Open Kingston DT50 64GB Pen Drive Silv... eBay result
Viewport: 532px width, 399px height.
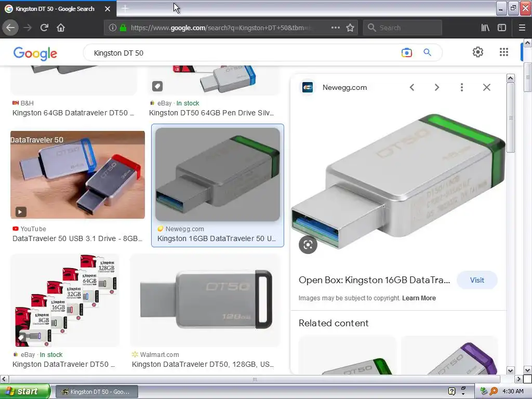pyautogui.click(x=211, y=113)
